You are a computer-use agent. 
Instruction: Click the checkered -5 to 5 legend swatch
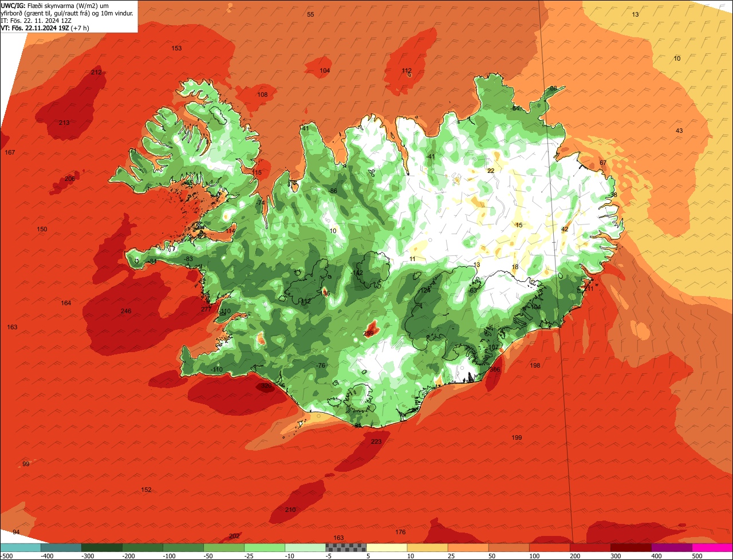tap(346, 547)
